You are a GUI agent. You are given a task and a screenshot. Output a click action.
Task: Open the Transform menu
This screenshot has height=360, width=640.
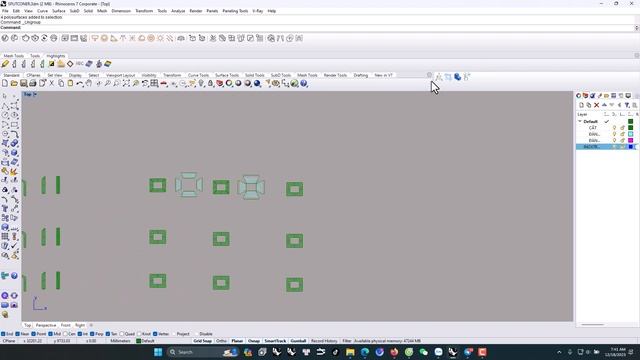(144, 11)
